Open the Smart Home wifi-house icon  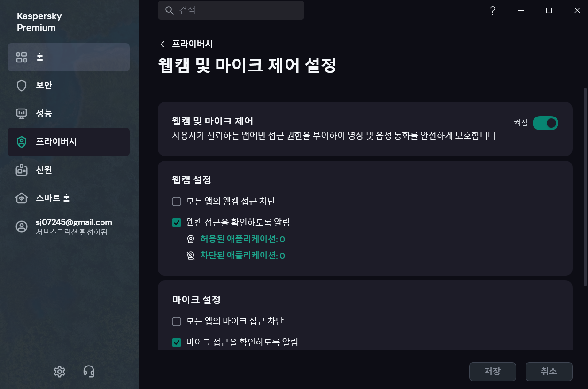[x=22, y=198]
